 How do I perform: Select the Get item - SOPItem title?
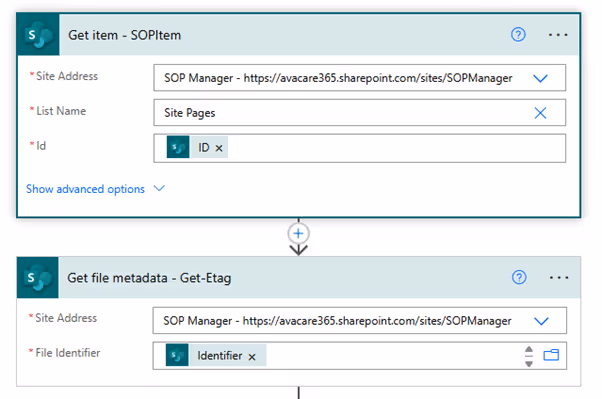(124, 35)
